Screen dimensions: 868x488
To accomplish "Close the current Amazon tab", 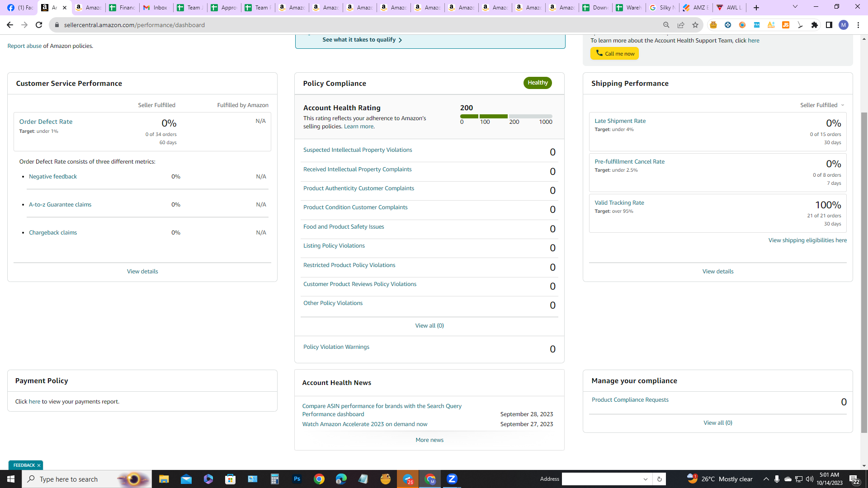I will (x=65, y=8).
